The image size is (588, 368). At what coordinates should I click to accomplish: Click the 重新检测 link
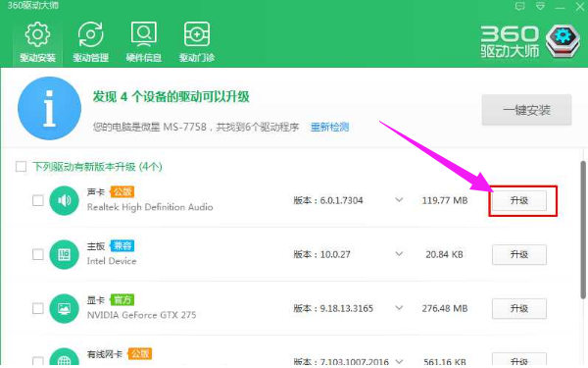tap(329, 127)
